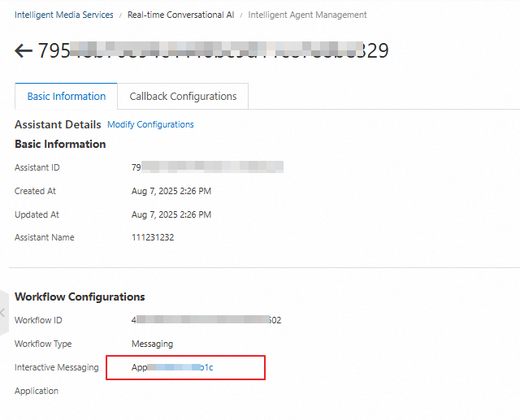The height and width of the screenshot is (420, 520).
Task: Click the Assistant Name value 111231232
Action: click(x=153, y=237)
